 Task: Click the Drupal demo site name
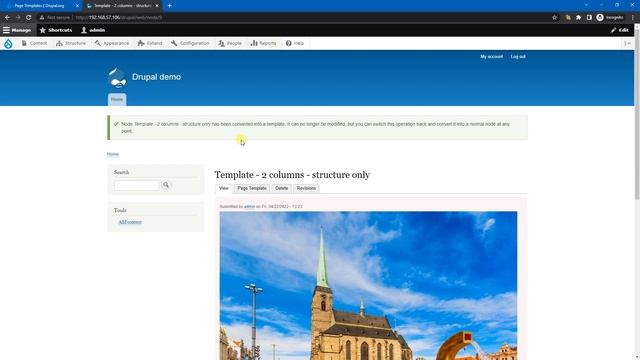click(156, 77)
